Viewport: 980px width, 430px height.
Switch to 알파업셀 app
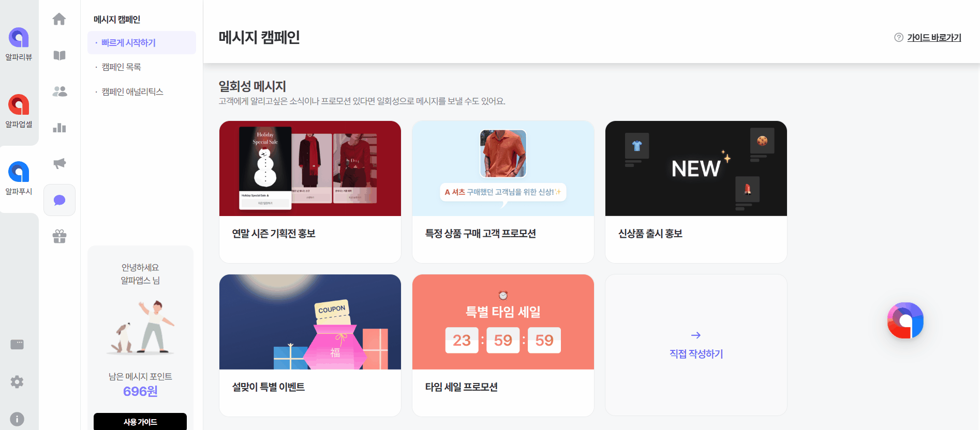(x=19, y=111)
